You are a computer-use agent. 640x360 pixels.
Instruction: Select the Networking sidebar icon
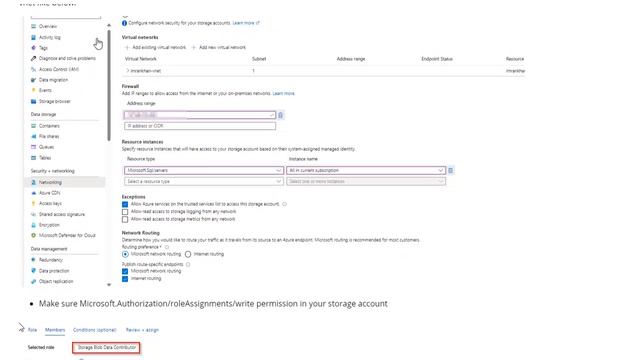[x=33, y=182]
